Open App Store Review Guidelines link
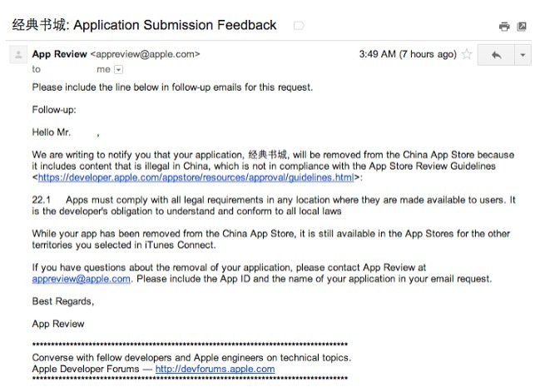The height and width of the screenshot is (392, 540). tap(196, 177)
